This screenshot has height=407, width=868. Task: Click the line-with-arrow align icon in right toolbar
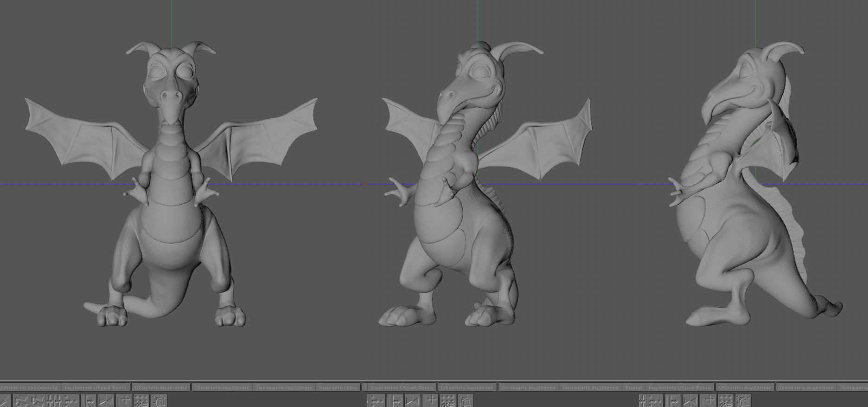coord(673,401)
